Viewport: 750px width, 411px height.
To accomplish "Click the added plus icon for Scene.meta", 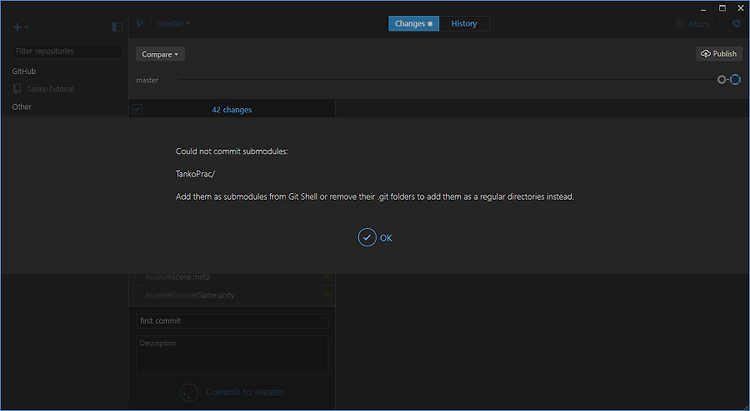I will [328, 277].
